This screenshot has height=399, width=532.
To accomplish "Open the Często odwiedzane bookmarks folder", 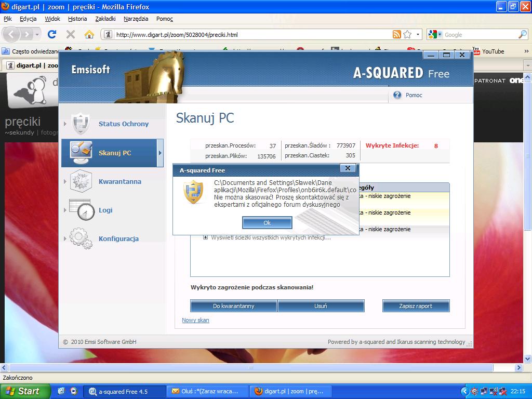I will [31, 51].
